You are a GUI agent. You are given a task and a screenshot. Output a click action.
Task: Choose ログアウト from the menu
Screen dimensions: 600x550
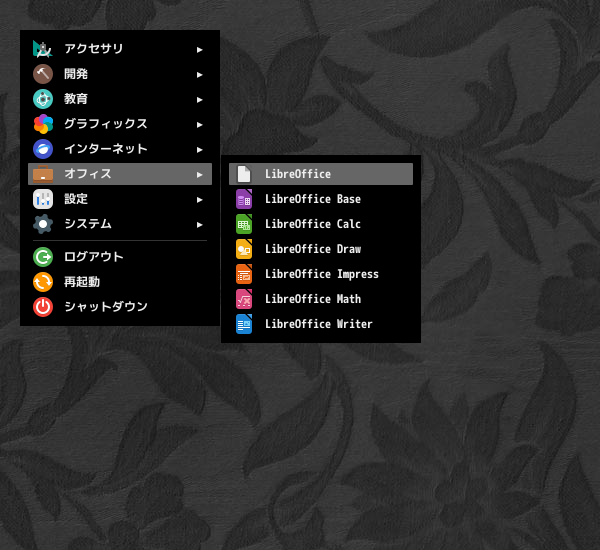(120, 257)
